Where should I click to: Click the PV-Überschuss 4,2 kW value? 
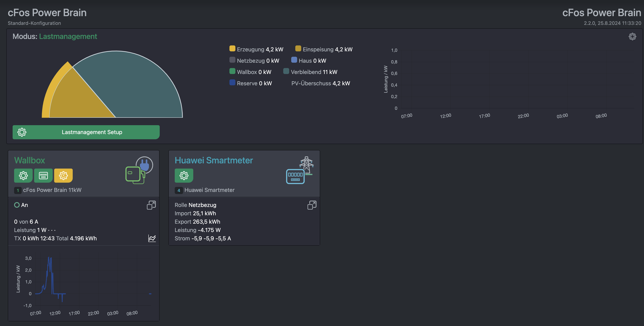tap(321, 83)
